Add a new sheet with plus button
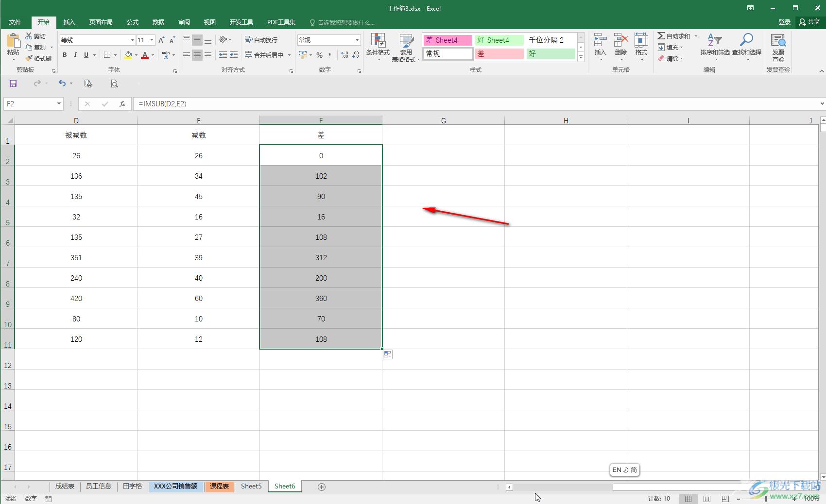 pos(322,487)
